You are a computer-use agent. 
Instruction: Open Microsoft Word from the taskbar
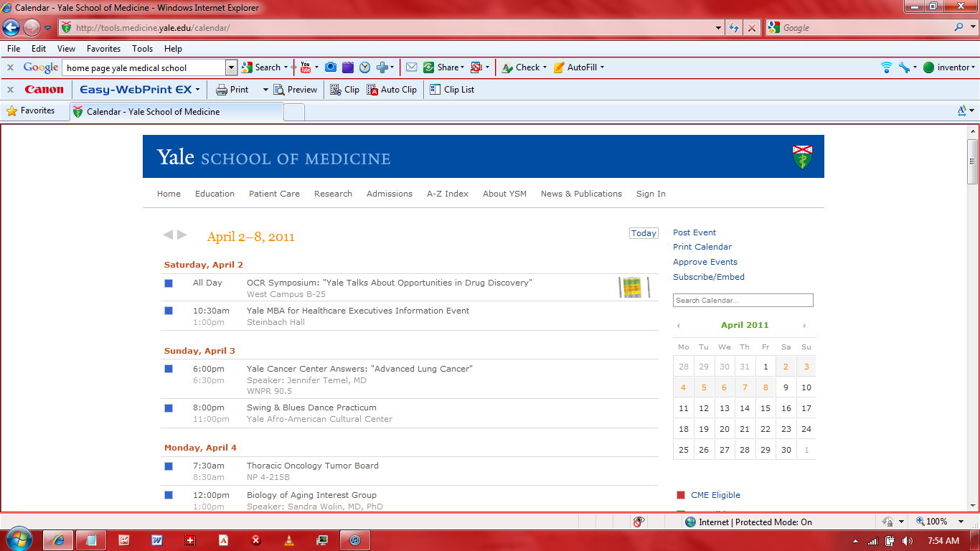click(157, 540)
